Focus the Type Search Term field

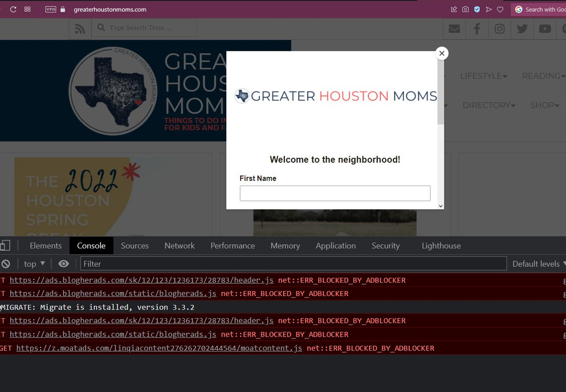(x=145, y=27)
